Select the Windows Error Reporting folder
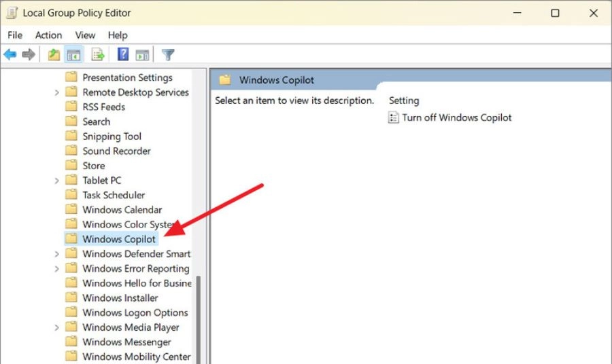 click(x=136, y=268)
